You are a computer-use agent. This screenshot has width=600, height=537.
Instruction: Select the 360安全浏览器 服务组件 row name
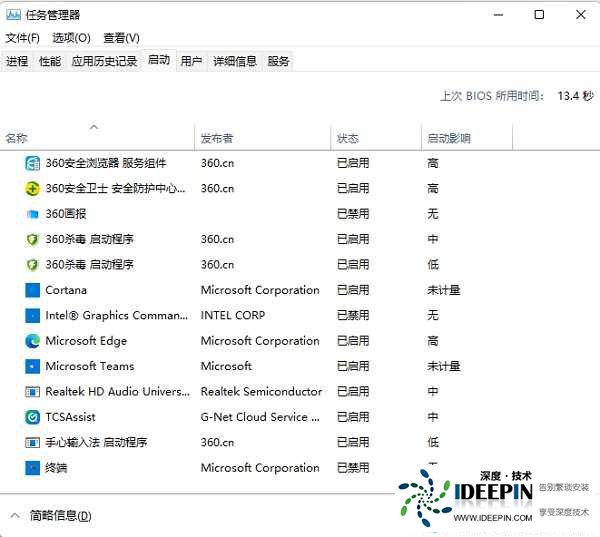click(106, 163)
